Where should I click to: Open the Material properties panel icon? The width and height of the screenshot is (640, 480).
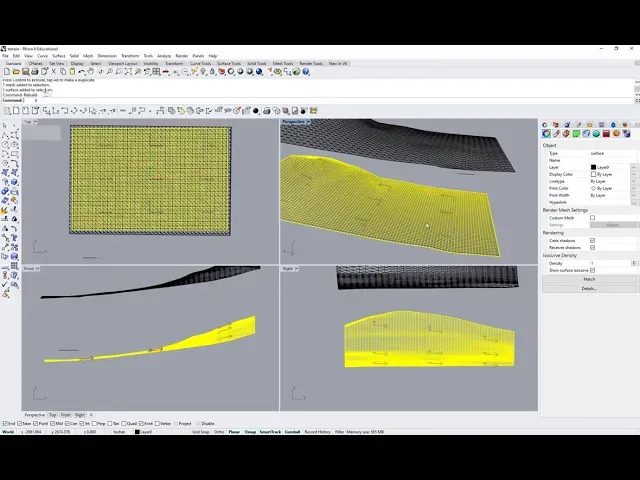point(565,134)
